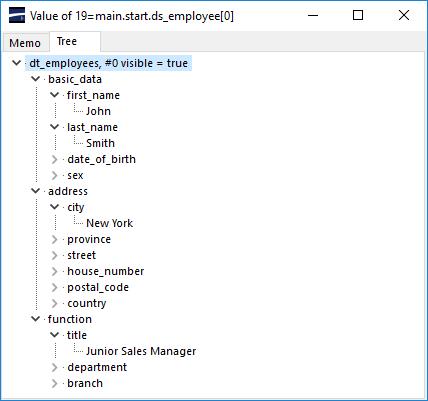Collapse the address node chevron
This screenshot has height=401, width=428.
click(x=35, y=191)
